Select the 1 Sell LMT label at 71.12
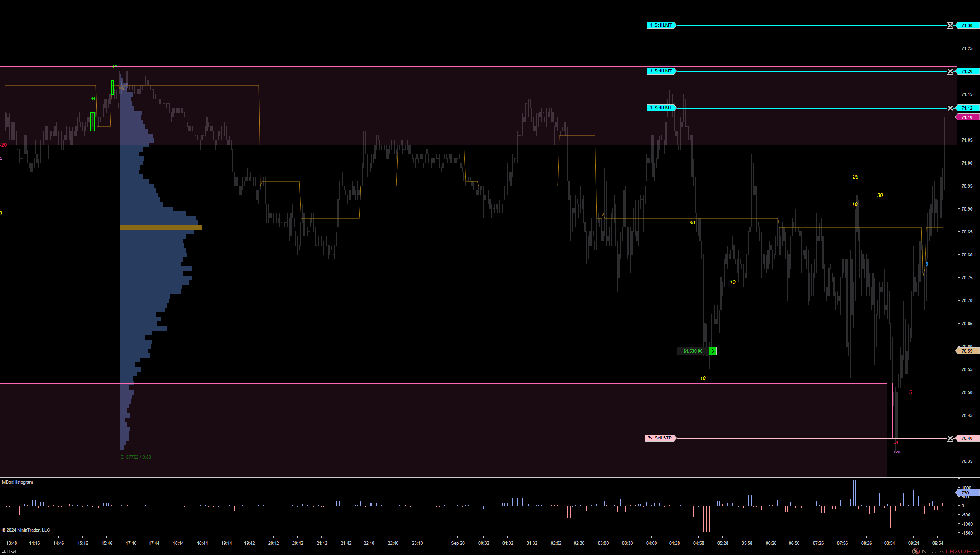This screenshot has width=980, height=555. pos(661,108)
